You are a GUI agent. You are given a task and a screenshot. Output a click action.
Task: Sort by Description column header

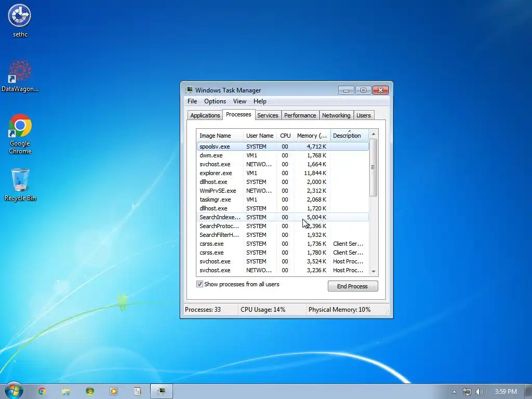[x=349, y=136]
